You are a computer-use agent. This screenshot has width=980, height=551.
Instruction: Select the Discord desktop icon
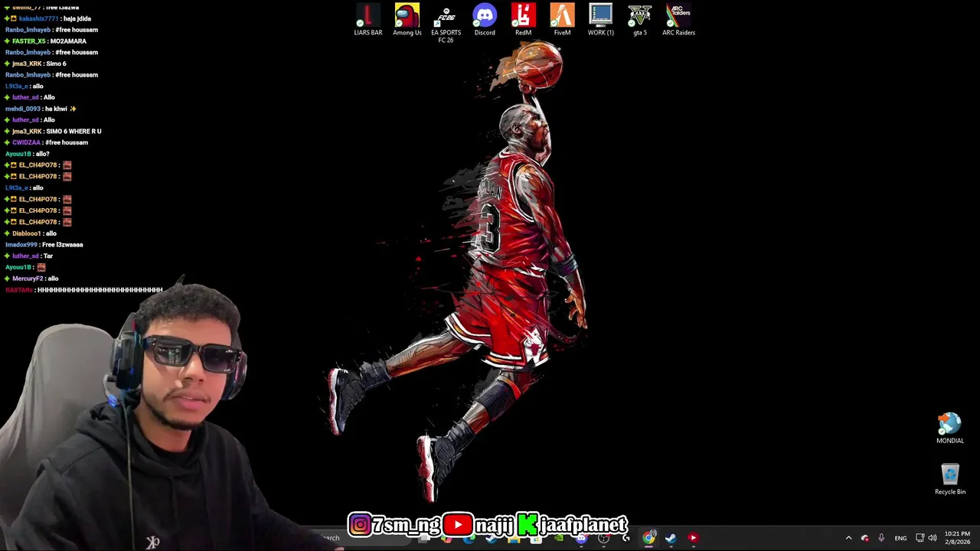pos(485,20)
